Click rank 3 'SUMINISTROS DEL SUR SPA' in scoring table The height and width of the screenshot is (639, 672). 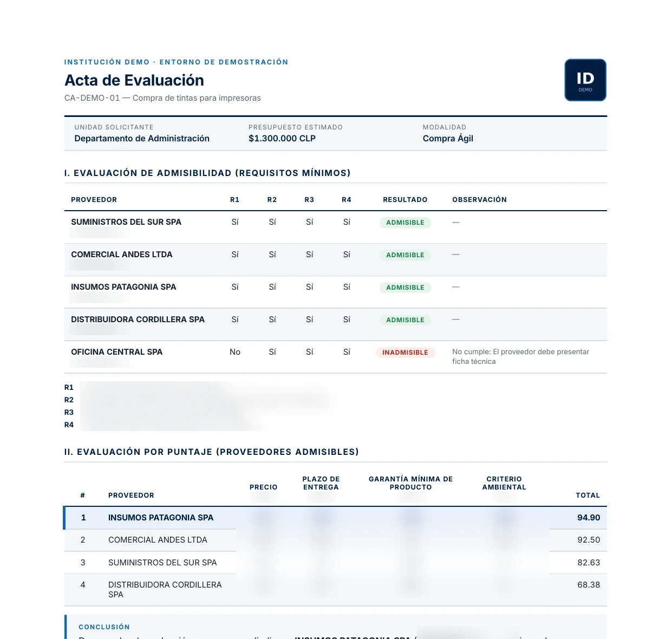coord(162,563)
